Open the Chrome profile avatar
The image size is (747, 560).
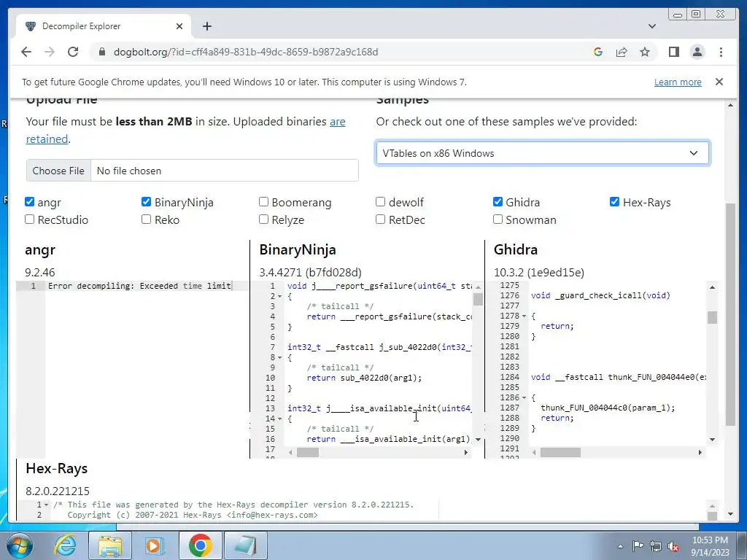coord(697,52)
